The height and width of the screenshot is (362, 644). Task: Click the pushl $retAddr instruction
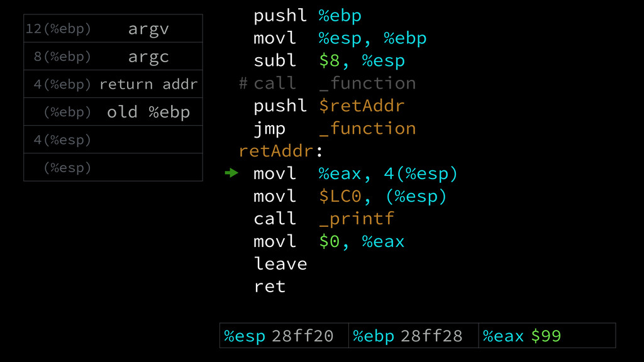(x=329, y=106)
